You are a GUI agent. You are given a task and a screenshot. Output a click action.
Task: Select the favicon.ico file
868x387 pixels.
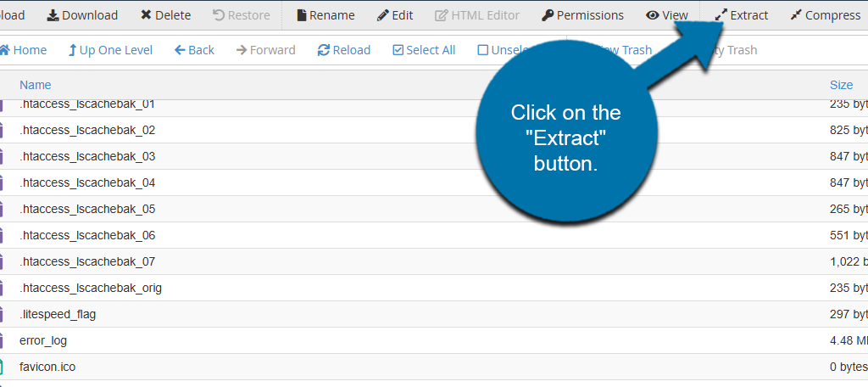tap(47, 367)
